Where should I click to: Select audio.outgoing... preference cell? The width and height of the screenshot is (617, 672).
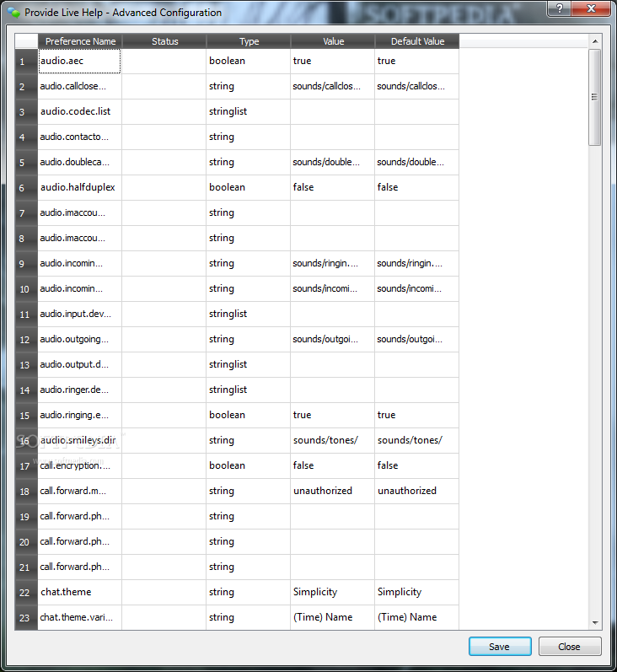[x=80, y=339]
